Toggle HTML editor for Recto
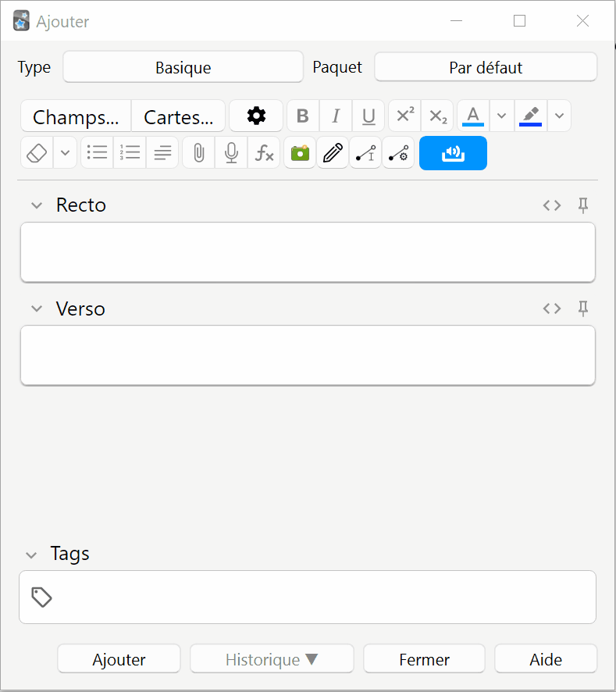Image resolution: width=616 pixels, height=692 pixels. pyautogui.click(x=552, y=205)
